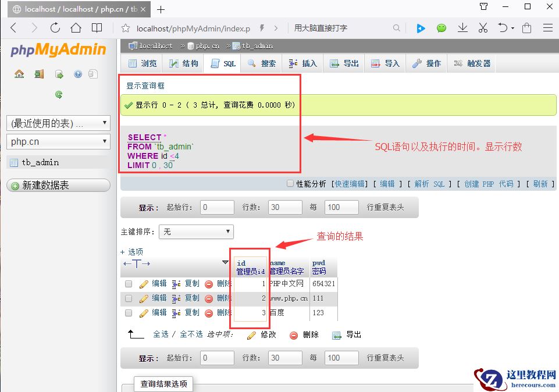Open the 搜索 tab

(x=262, y=63)
